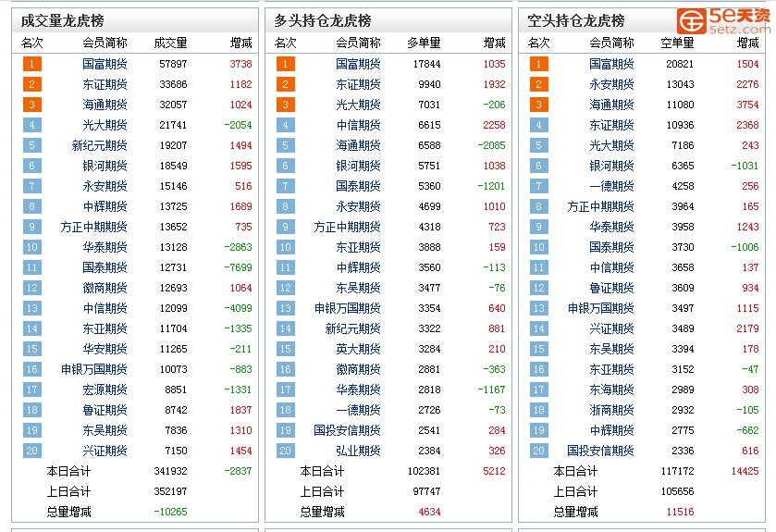Open 鲁证期货 in the 空头持仓龙虎榜 table

coord(611,288)
